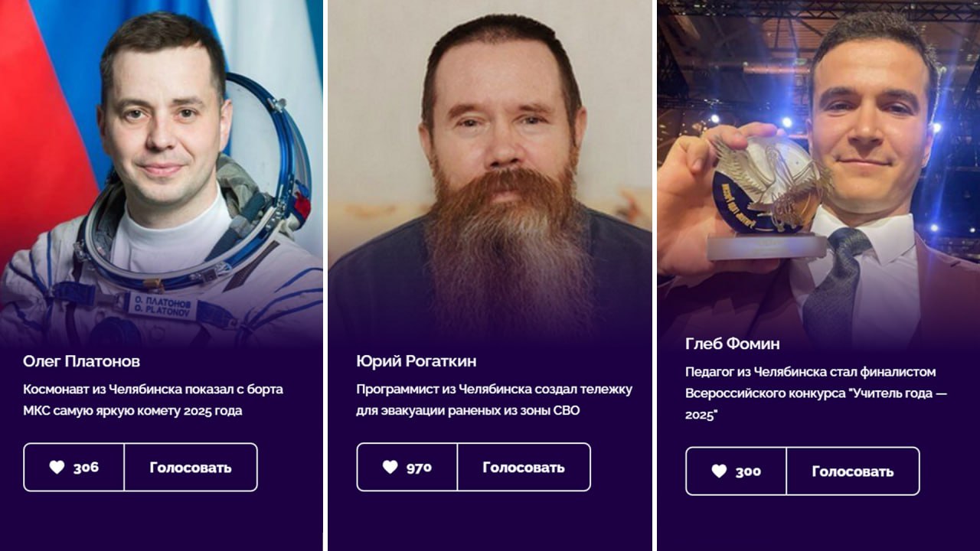This screenshot has width=980, height=551.
Task: Click the 970 likes counter
Action: pos(419,468)
